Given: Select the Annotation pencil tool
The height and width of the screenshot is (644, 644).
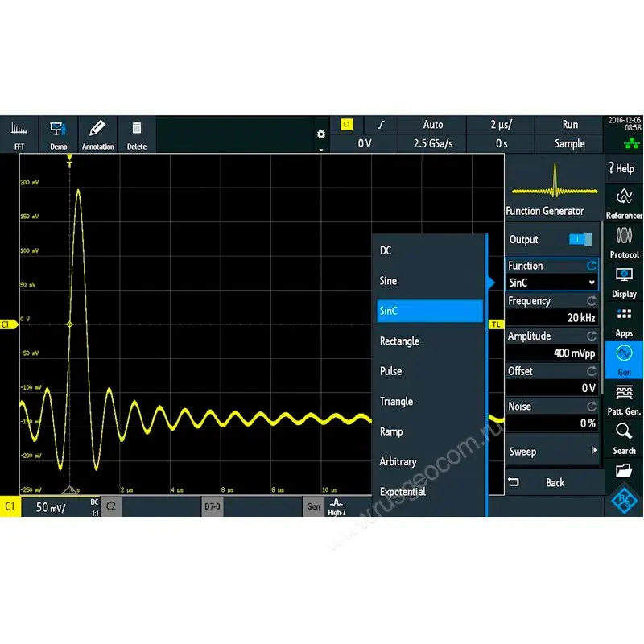Looking at the screenshot, I should tap(97, 134).
